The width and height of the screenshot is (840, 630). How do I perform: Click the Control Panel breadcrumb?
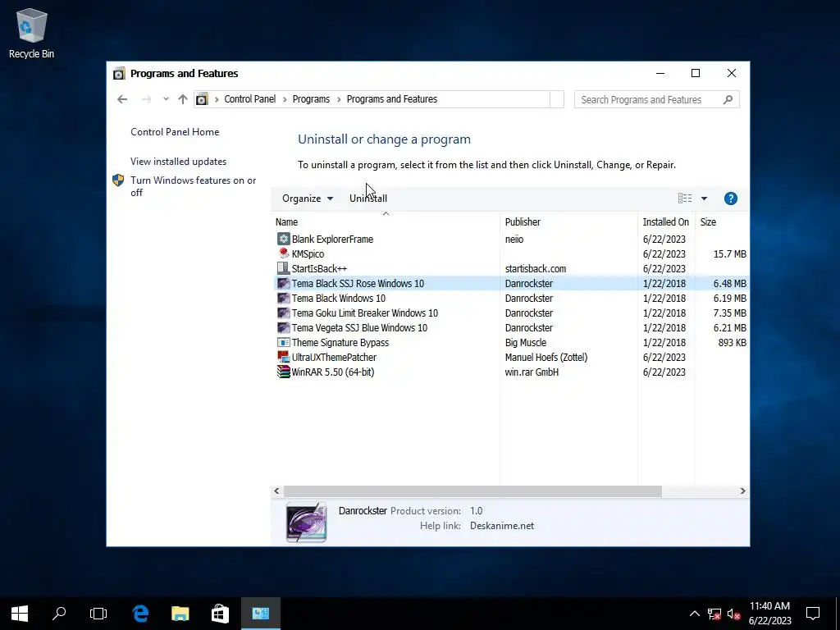[x=249, y=99]
